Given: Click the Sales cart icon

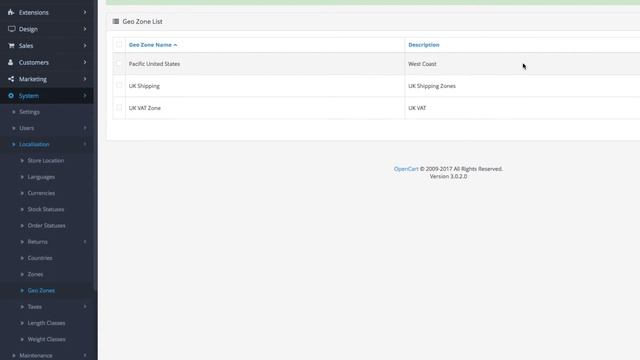Looking at the screenshot, I should click(x=11, y=46).
